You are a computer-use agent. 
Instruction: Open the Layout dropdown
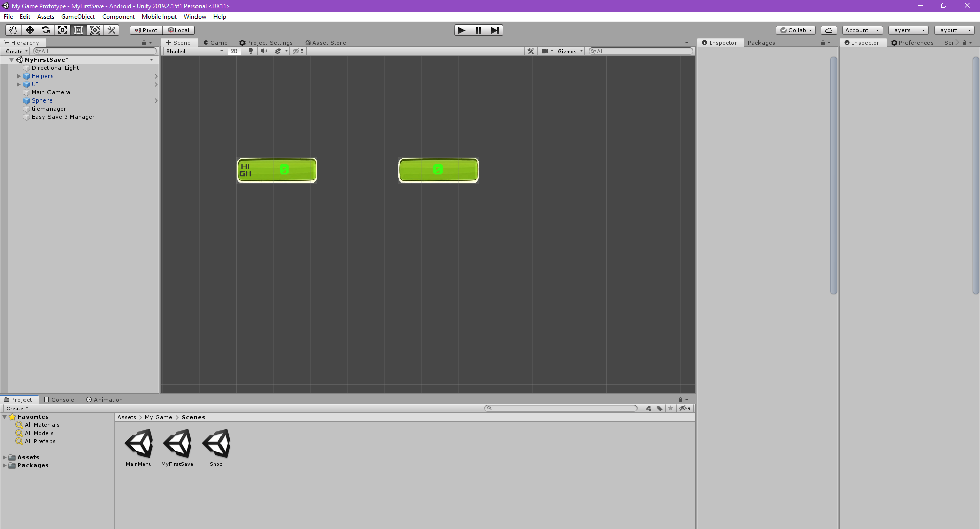954,30
